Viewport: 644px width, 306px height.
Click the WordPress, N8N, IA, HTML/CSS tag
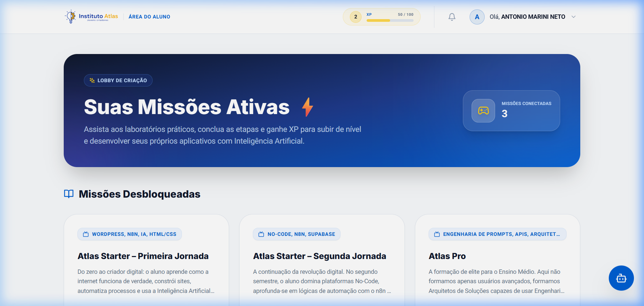129,234
